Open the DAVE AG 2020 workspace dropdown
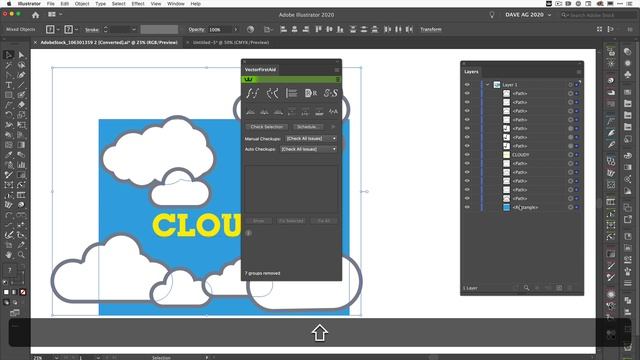This screenshot has width=640, height=360. point(528,15)
